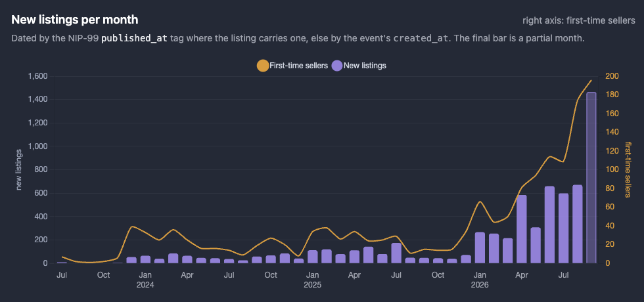Viewport: 644px width, 302px height.
Task: Click the 'new listings' left axis title
Action: [x=18, y=169]
